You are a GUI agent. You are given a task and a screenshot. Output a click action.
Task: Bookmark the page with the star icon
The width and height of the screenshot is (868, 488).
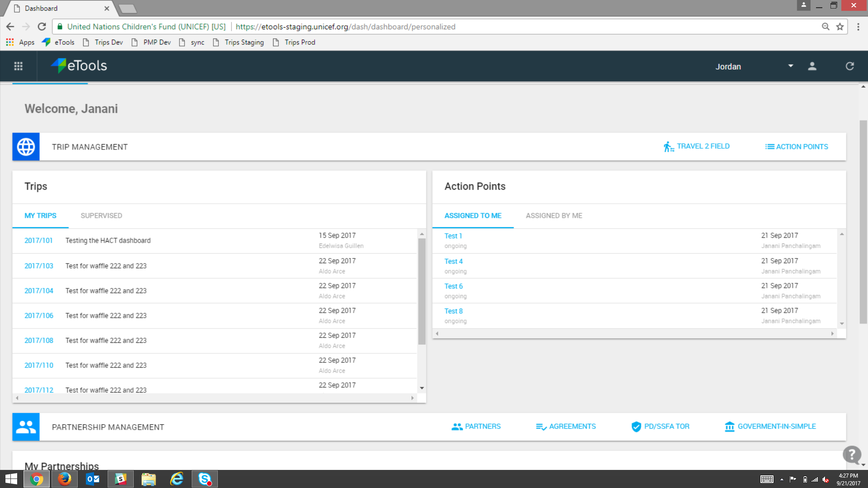(x=840, y=27)
